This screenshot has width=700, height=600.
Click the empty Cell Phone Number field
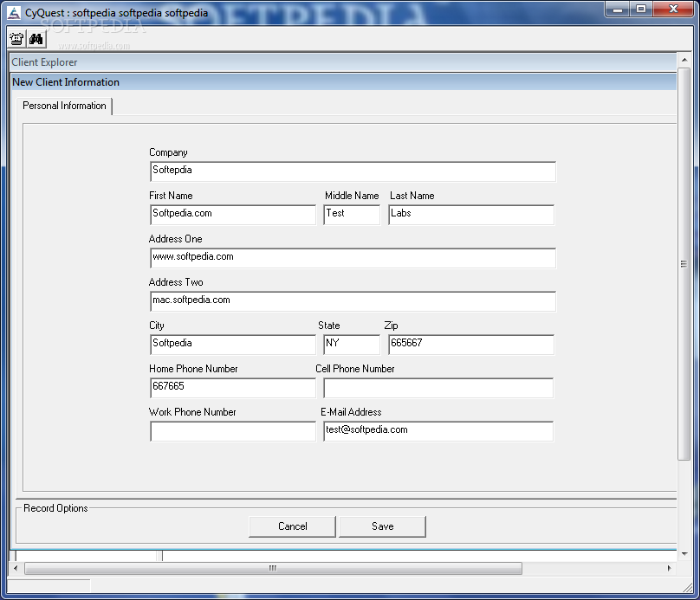438,388
